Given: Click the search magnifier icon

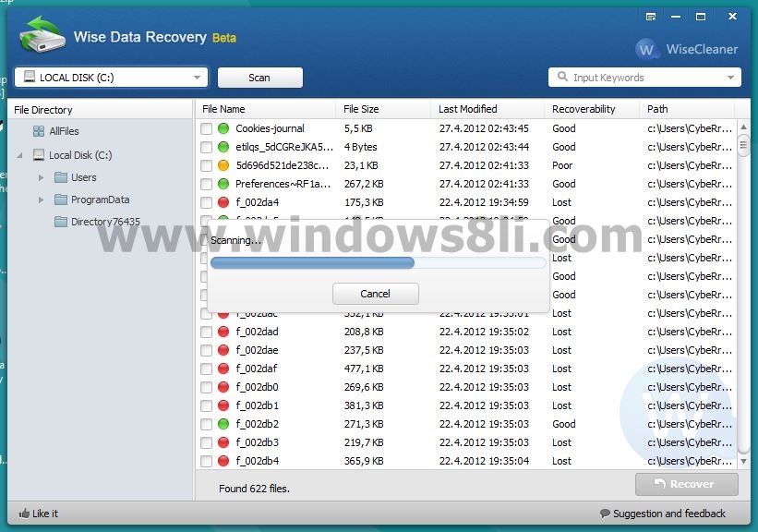Looking at the screenshot, I should (x=562, y=77).
